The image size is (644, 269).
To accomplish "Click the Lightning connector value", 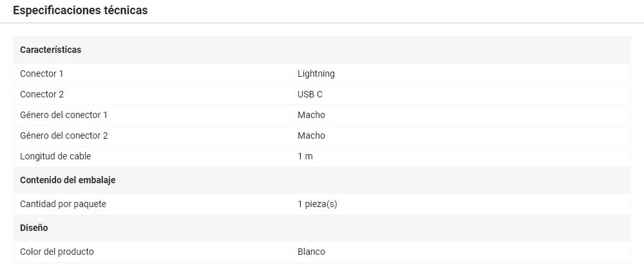I will pyautogui.click(x=316, y=74).
